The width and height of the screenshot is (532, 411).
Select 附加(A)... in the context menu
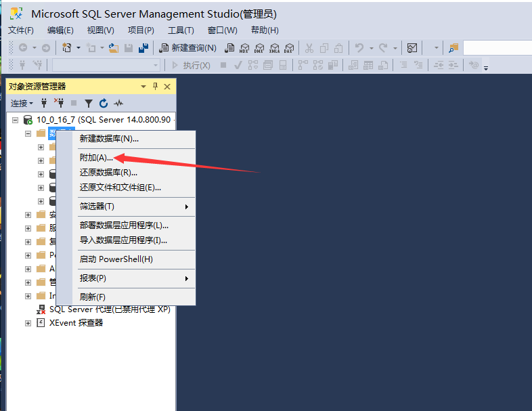point(96,158)
